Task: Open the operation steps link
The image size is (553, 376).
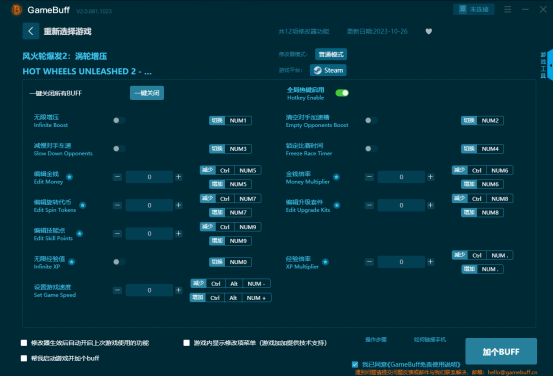Action: point(376,340)
